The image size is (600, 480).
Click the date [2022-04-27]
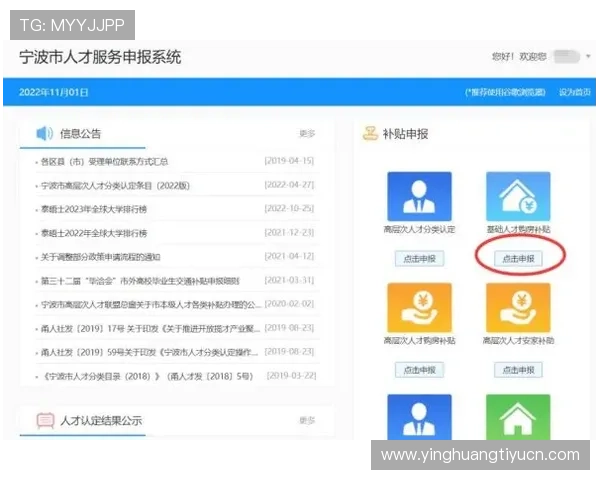pos(289,185)
